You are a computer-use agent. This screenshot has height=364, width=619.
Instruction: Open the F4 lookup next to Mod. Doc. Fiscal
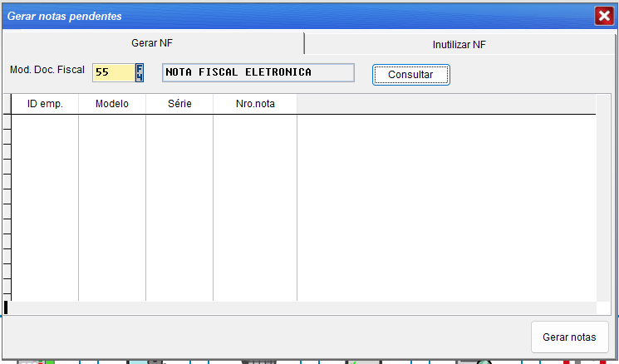pos(140,72)
